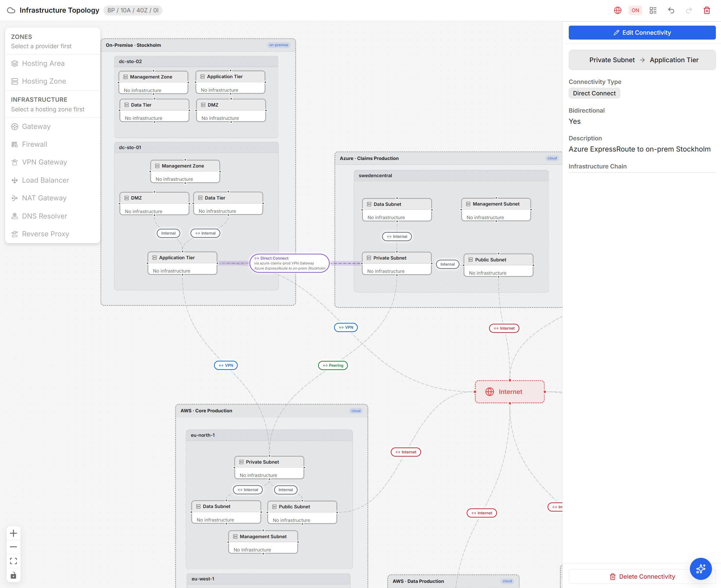Click the Direct Connect connectivity type chip

tap(594, 93)
